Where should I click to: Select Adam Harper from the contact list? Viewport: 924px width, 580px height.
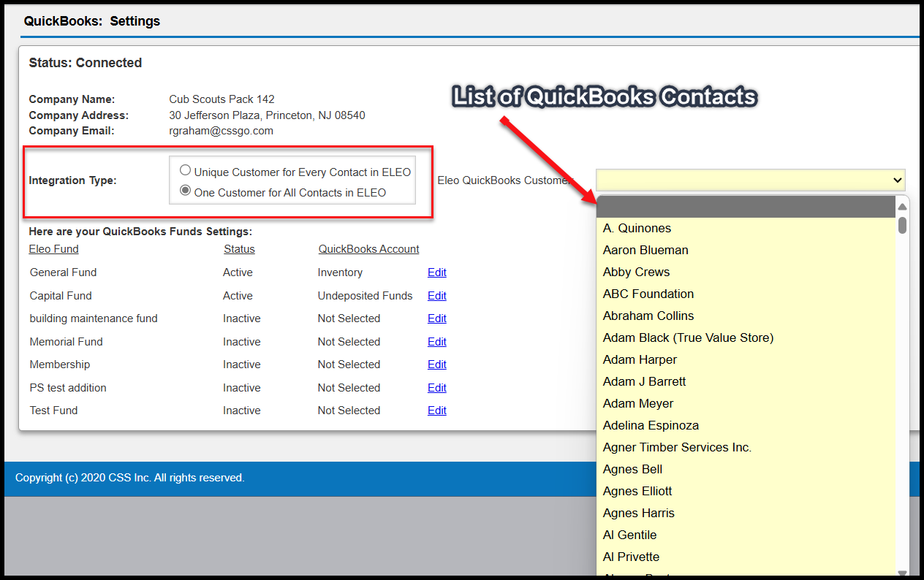[746, 360]
